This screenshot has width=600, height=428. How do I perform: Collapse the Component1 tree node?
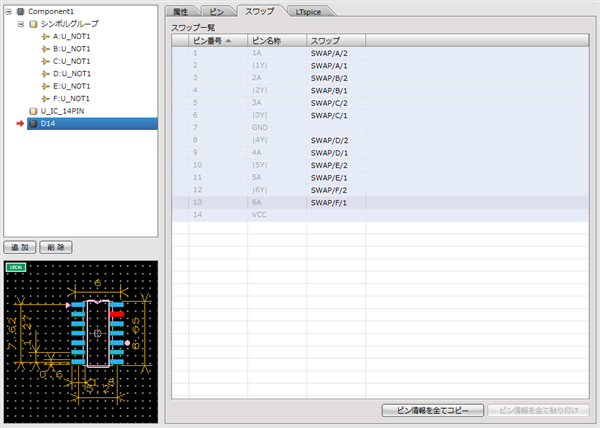click(9, 11)
